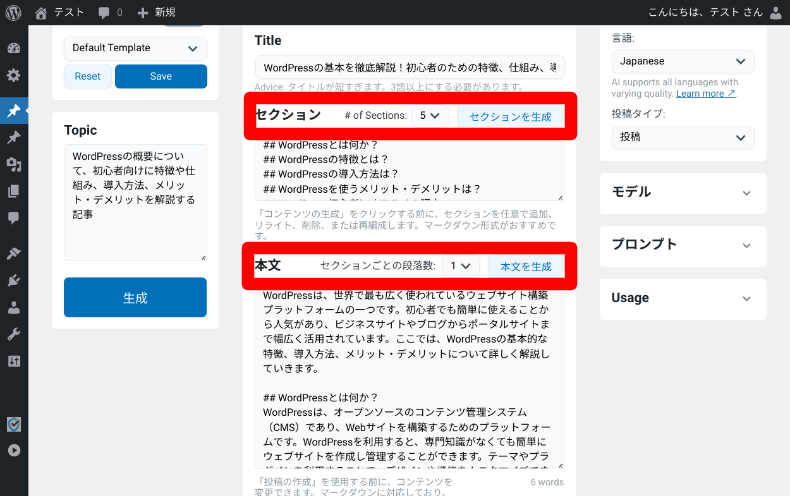Viewport: 790px width, 496px height.
Task: Click the blue 生成 button
Action: click(135, 297)
